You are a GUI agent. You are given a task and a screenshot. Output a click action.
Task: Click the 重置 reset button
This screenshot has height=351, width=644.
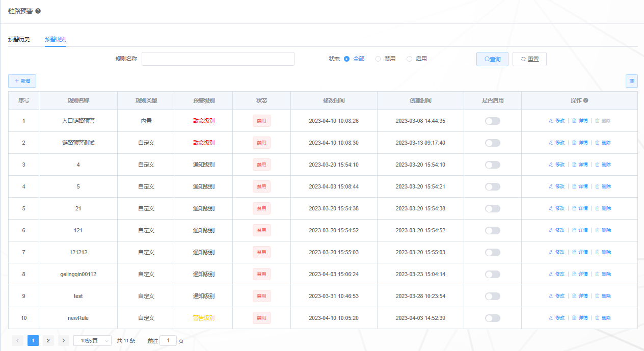529,59
